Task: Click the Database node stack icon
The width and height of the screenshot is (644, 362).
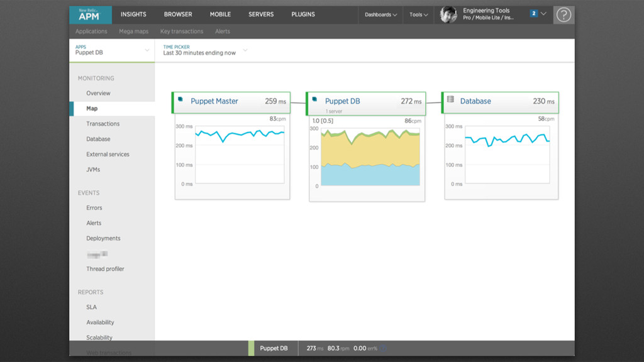Action: [x=450, y=99]
